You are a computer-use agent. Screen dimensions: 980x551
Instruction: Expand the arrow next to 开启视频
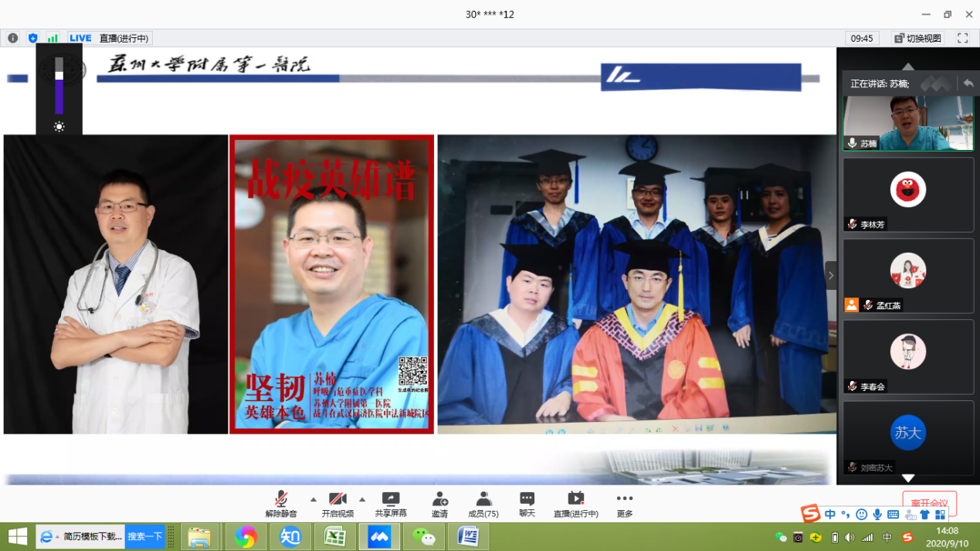[x=361, y=500]
